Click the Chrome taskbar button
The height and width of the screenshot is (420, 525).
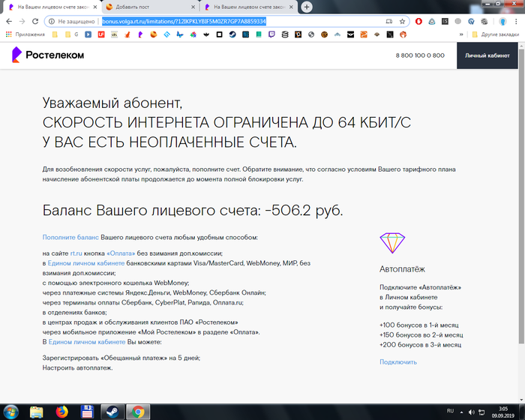coord(137,412)
